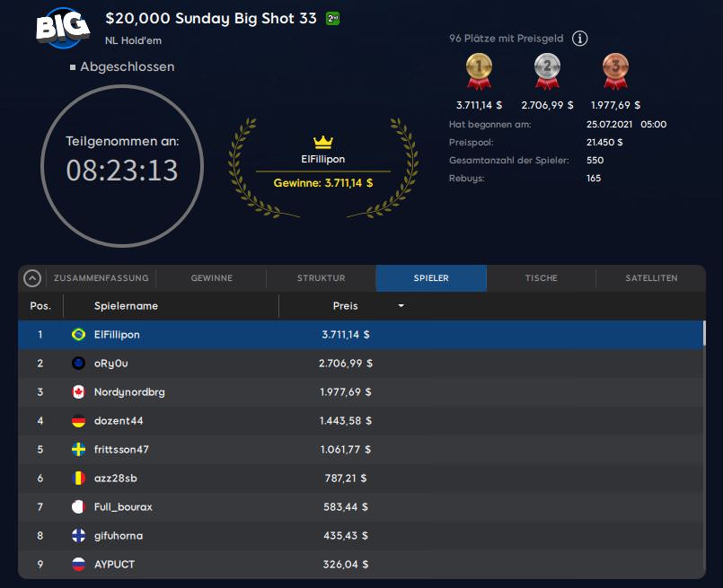The width and height of the screenshot is (723, 588).
Task: Show the Zusammenfassung tab
Action: point(101,278)
